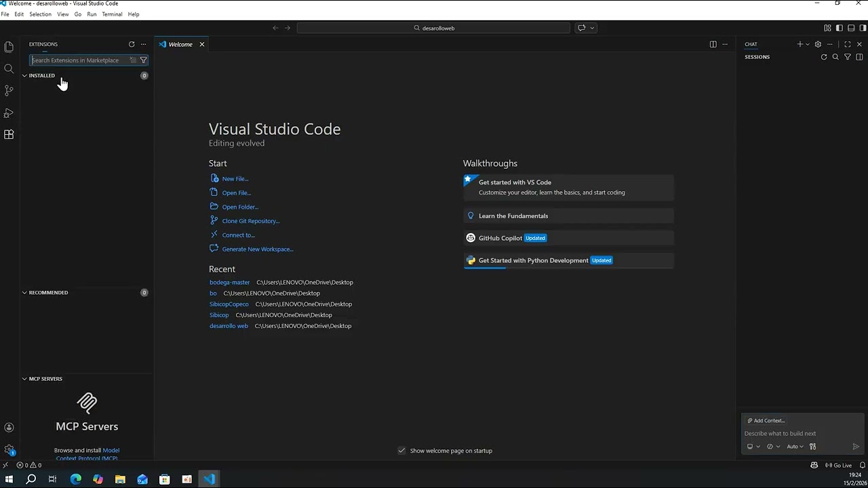
Task: Open the Source Control view
Action: pos(9,90)
